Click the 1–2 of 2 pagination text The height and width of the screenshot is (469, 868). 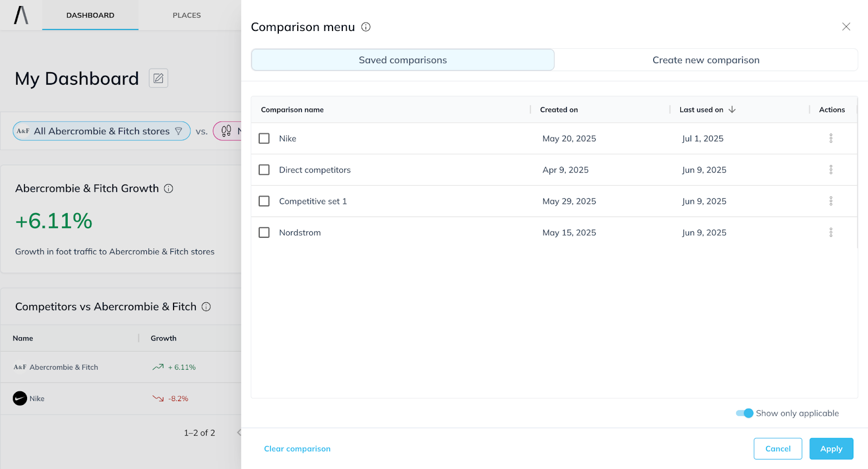point(199,433)
